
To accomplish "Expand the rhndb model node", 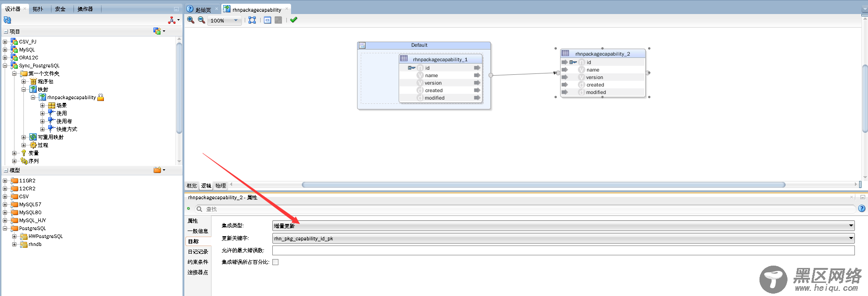I will pos(14,244).
